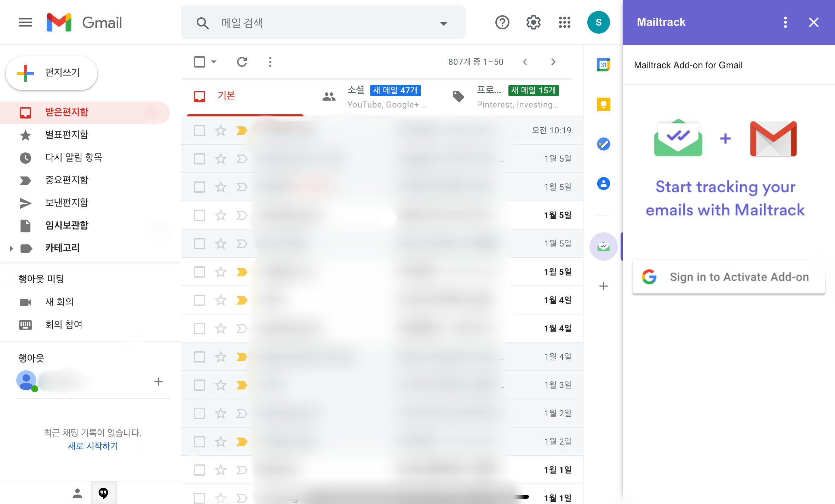Expand the 카테고리 label tree
The image size is (835, 504).
11,248
